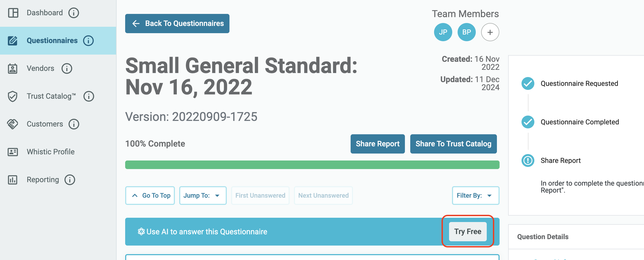Click the Customers handshake icon
The image size is (644, 260).
(13, 124)
